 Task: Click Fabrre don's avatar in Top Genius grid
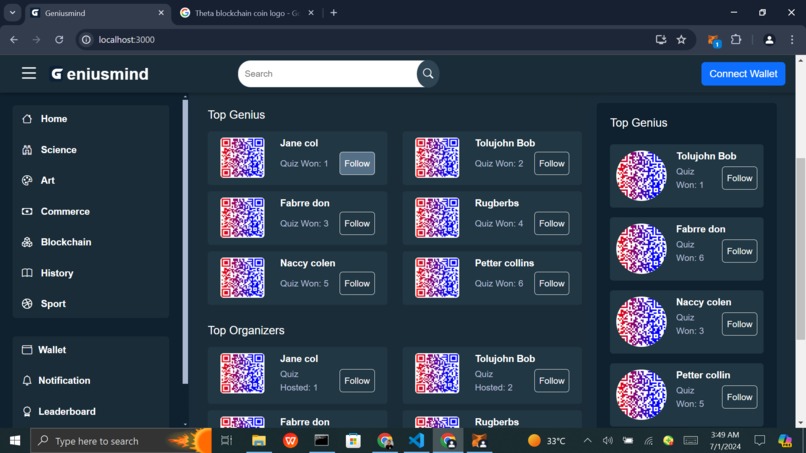point(242,218)
